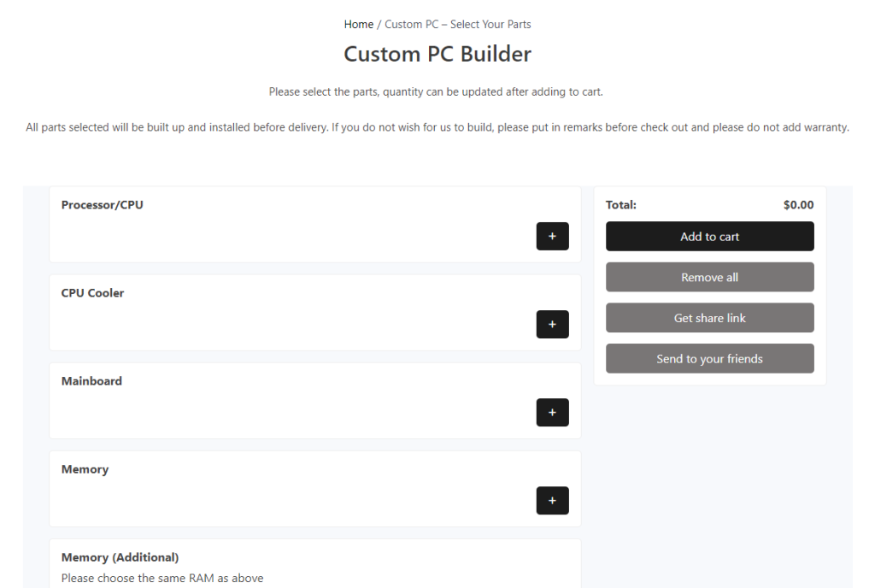Image resolution: width=875 pixels, height=588 pixels.
Task: Click the Total: label
Action: pyautogui.click(x=621, y=205)
